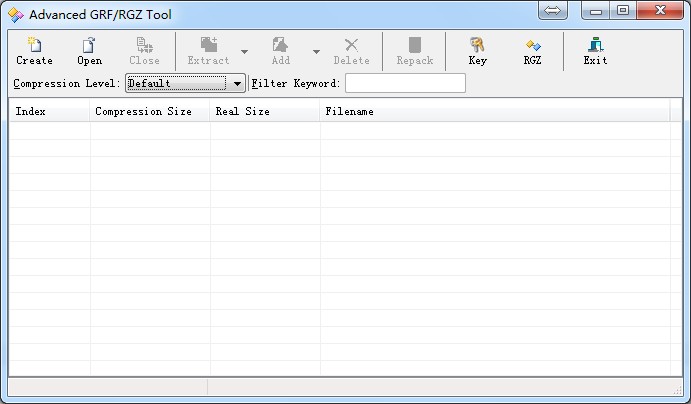Viewport: 691px width, 404px height.
Task: Click inside the Filter Keyword field
Action: 405,83
